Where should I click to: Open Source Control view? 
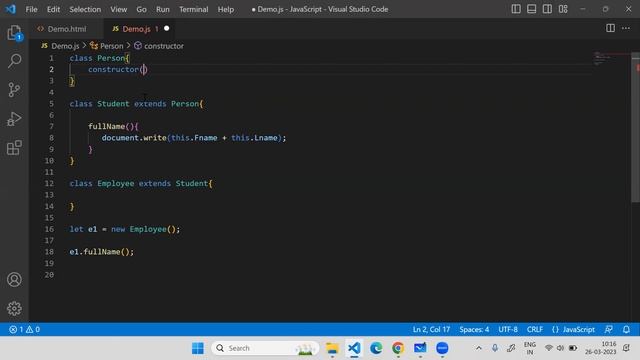[14, 90]
